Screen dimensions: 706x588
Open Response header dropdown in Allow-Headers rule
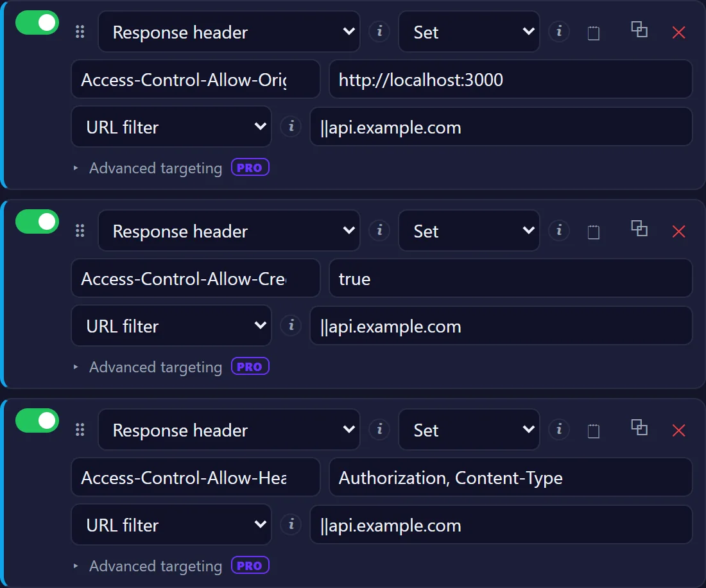229,429
